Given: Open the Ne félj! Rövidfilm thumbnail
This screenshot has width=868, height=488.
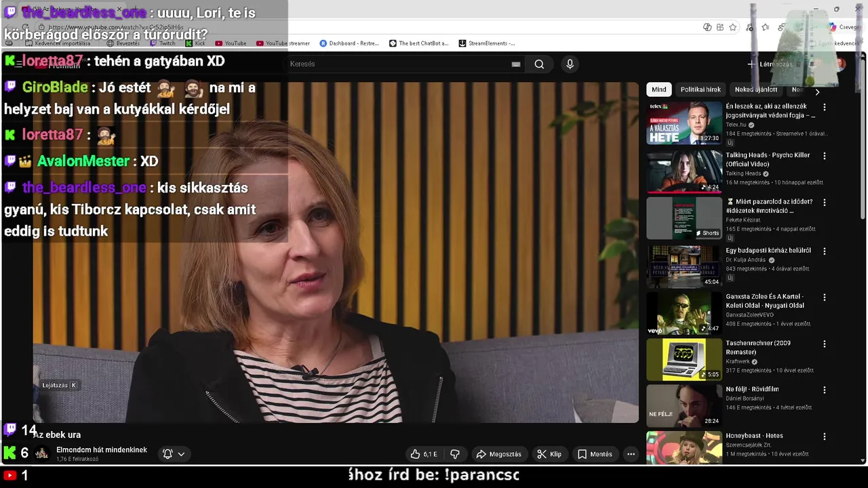Looking at the screenshot, I should [684, 406].
